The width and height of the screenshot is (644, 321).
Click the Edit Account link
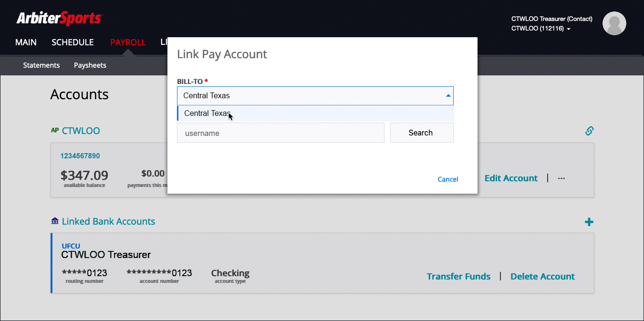(511, 178)
